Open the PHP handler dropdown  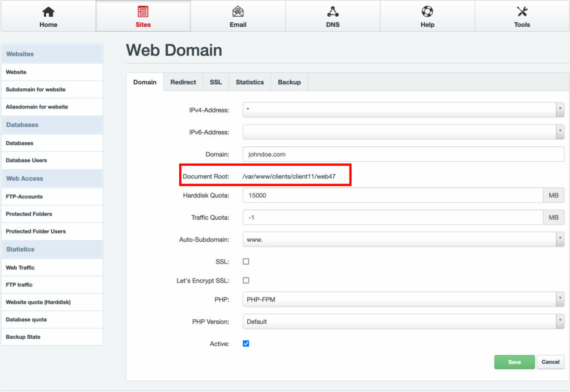point(561,300)
